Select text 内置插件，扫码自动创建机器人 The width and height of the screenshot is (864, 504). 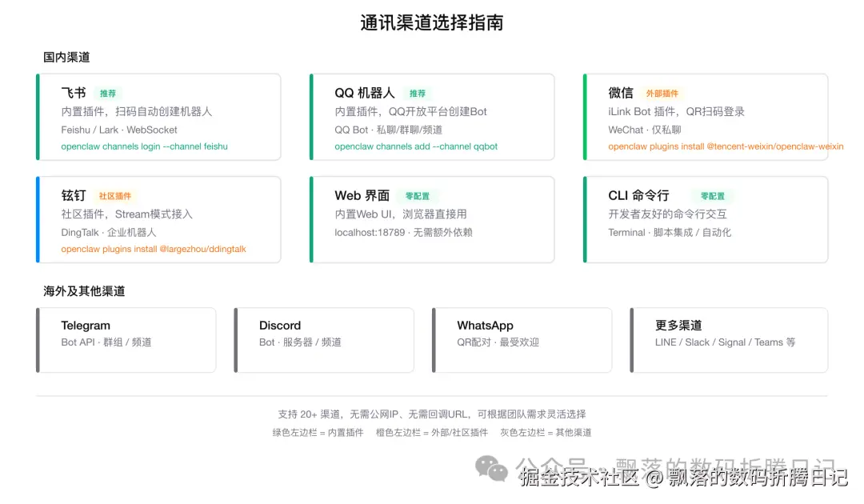tap(137, 112)
